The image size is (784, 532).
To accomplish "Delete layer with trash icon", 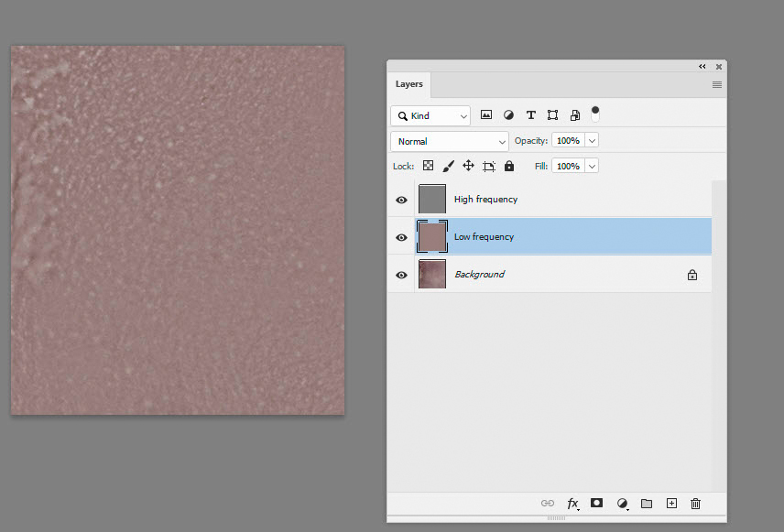I will (695, 504).
